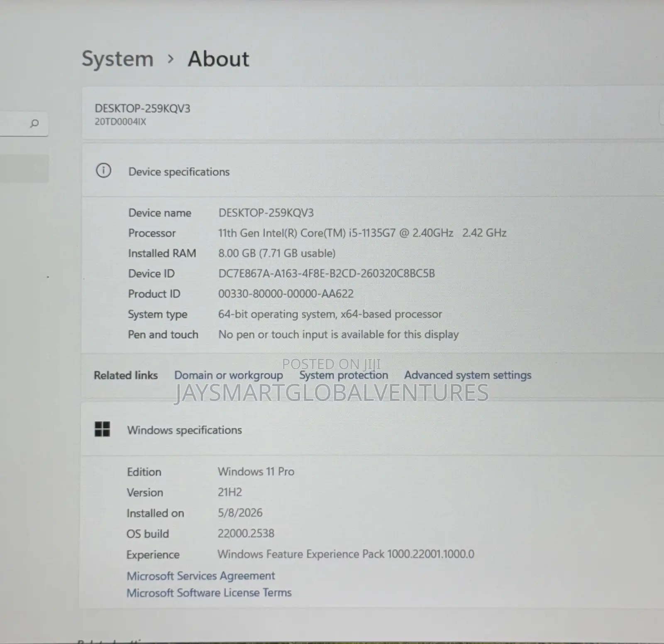664x644 pixels.
Task: Click the About page heading
Action: [x=219, y=59]
